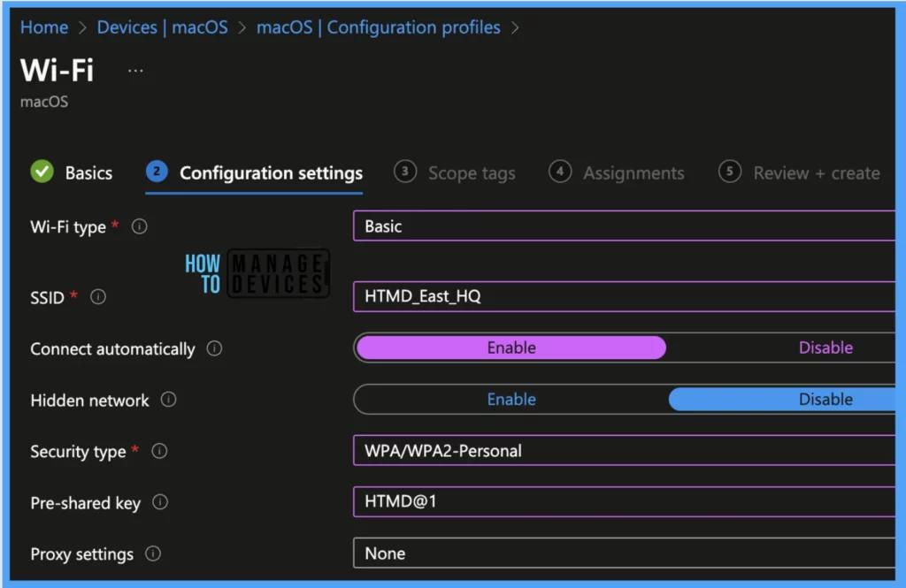Open the Proxy settings dropdown
This screenshot has height=588, width=906.
pyautogui.click(x=624, y=554)
